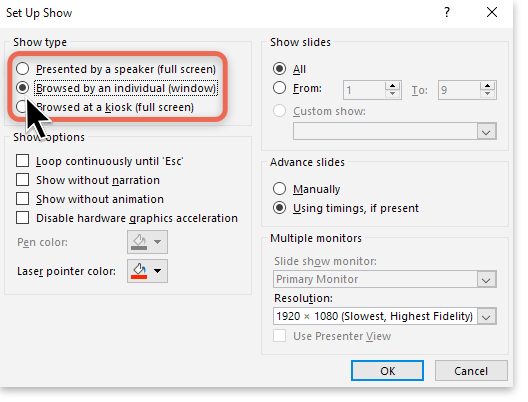528x402 pixels.
Task: Toggle Disable hardware graphics acceleration
Action: tap(23, 218)
